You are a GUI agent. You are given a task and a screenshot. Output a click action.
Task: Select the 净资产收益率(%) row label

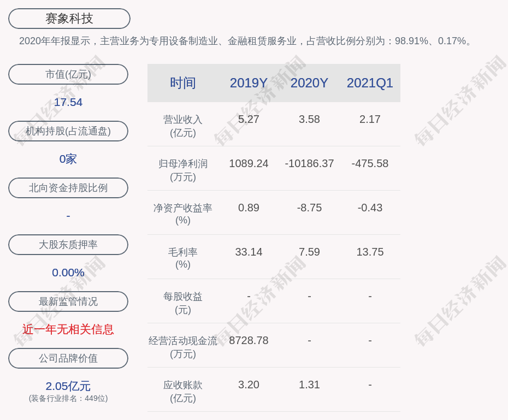(x=183, y=214)
